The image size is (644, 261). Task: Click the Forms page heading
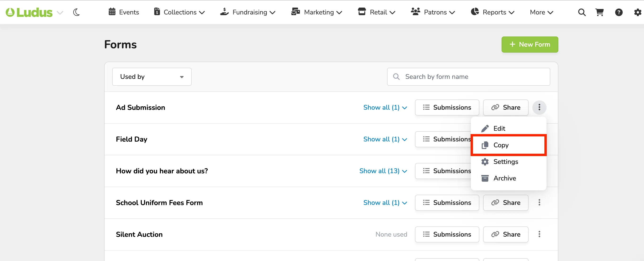click(120, 45)
